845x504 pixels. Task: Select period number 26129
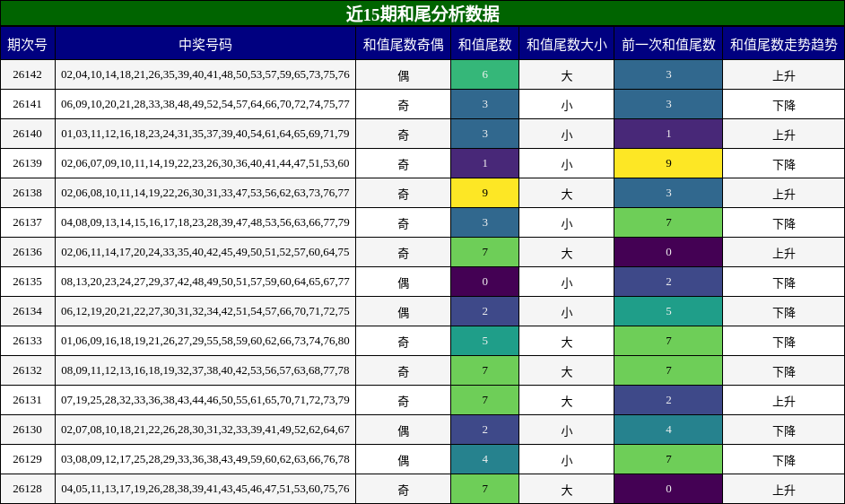point(28,460)
